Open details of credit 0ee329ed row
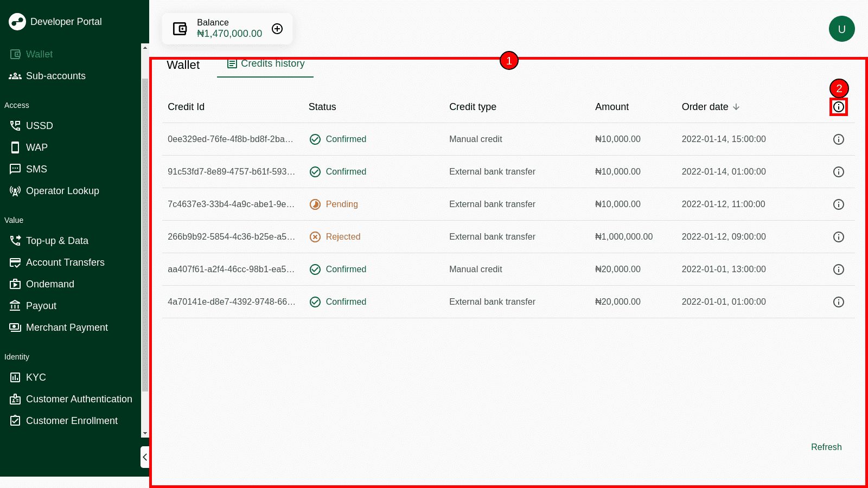 838,139
